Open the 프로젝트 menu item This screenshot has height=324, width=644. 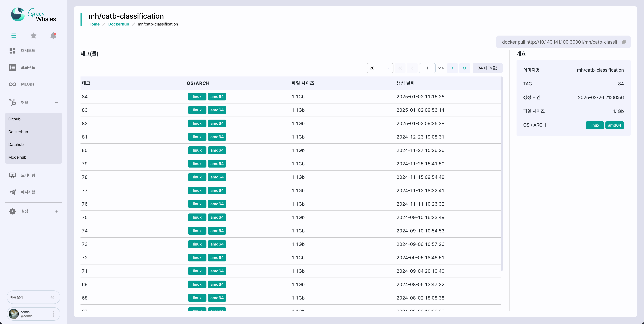coord(28,67)
